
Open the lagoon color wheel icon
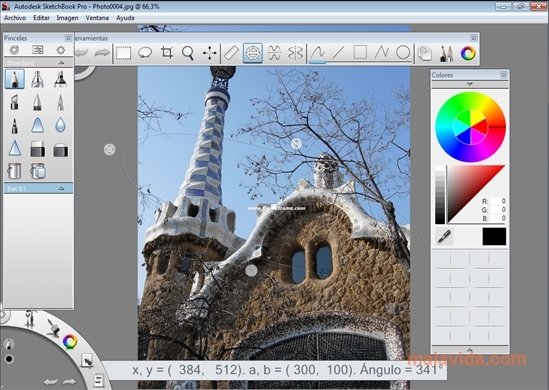(70, 341)
